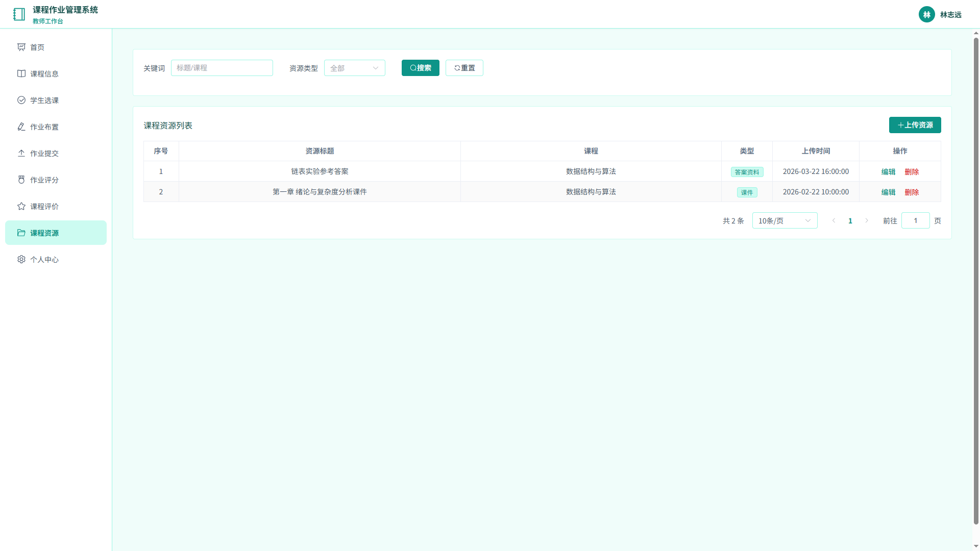980x551 pixels.
Task: Open user menu 林志远
Action: [940, 14]
